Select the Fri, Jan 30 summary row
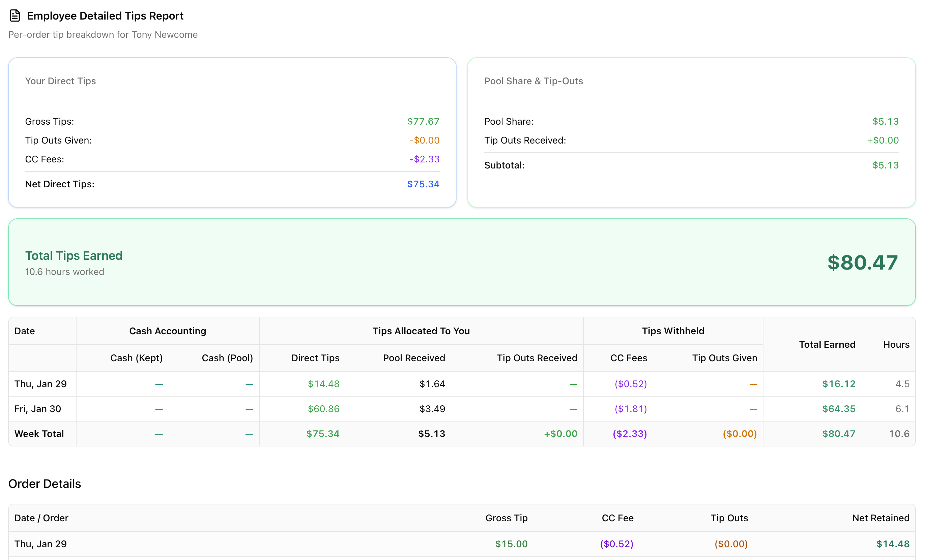The height and width of the screenshot is (560, 926). click(37, 409)
